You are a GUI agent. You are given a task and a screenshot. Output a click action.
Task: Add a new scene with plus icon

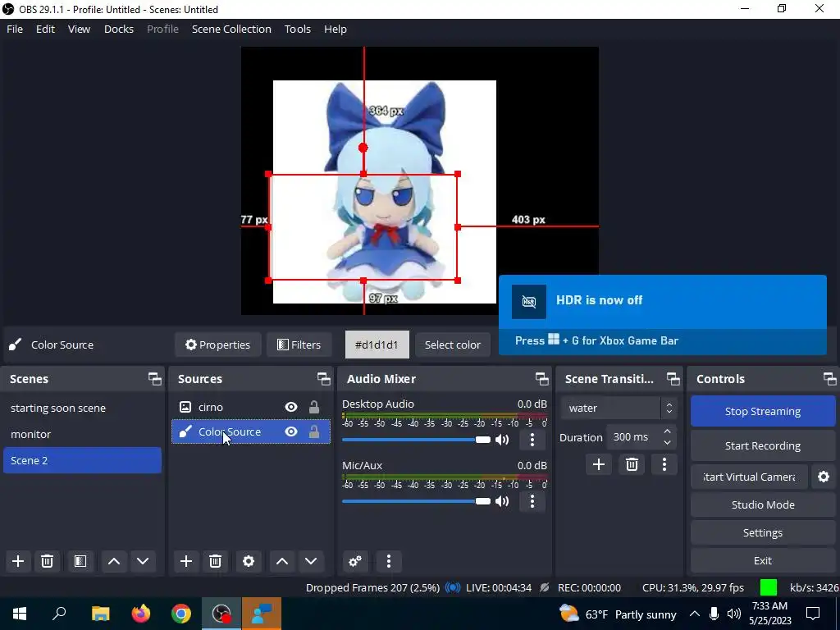(x=18, y=561)
